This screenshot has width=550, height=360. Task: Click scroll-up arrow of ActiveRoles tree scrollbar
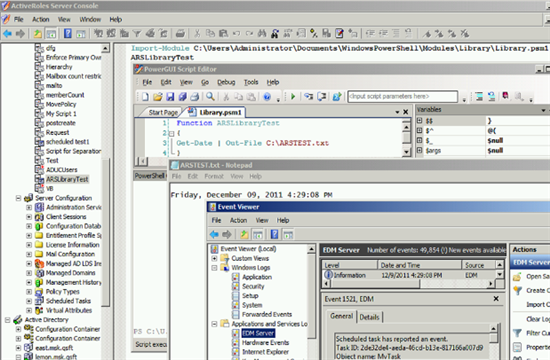point(105,48)
